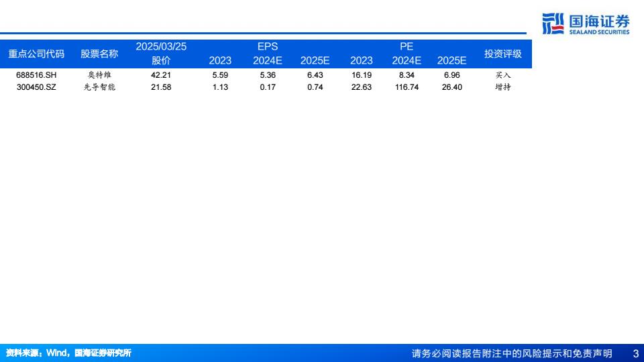Viewport: 644px width, 362px height.
Task: Click the 增持 rating cell
Action: tap(502, 87)
